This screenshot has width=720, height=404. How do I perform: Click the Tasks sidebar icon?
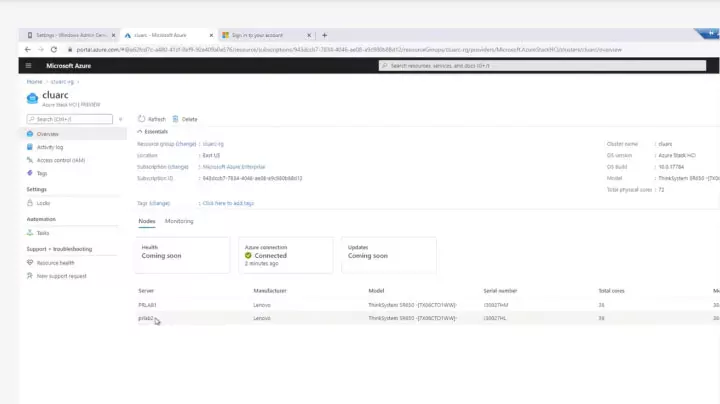[x=30, y=233]
